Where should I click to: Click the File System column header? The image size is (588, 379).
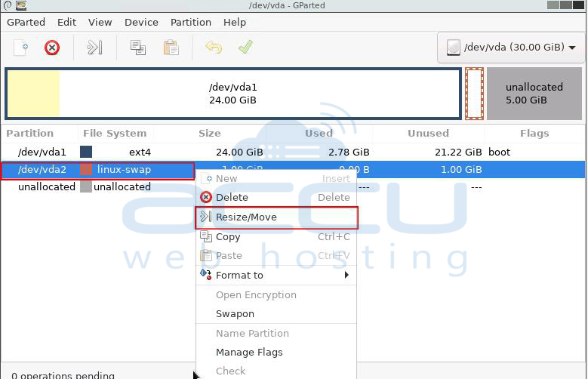[115, 133]
